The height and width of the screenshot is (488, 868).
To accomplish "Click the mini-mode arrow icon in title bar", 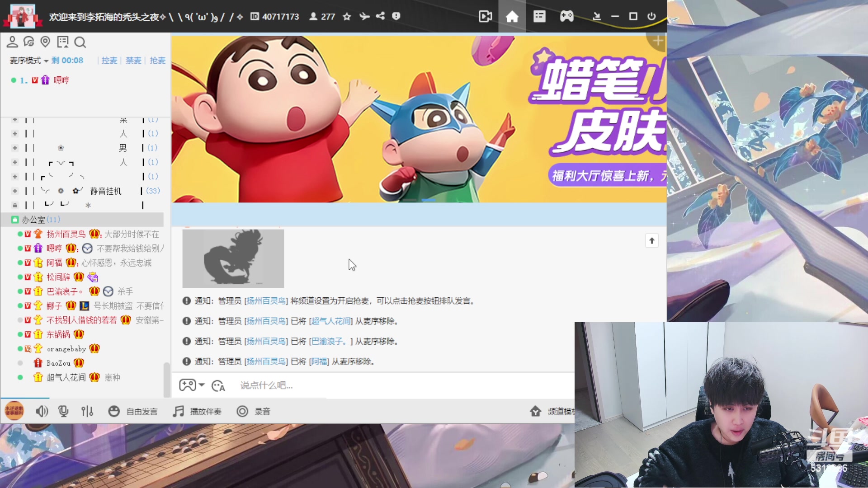I will pyautogui.click(x=597, y=17).
